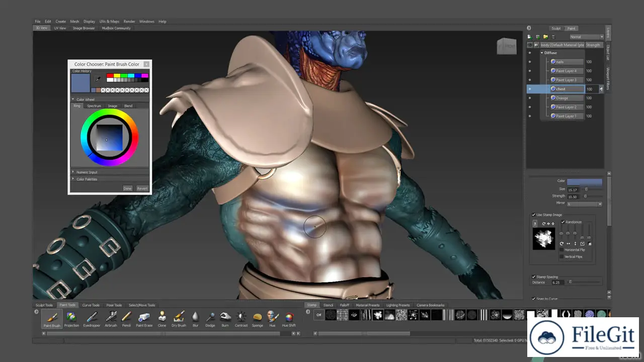Open the UV View tab
The height and width of the screenshot is (362, 644).
(x=60, y=28)
